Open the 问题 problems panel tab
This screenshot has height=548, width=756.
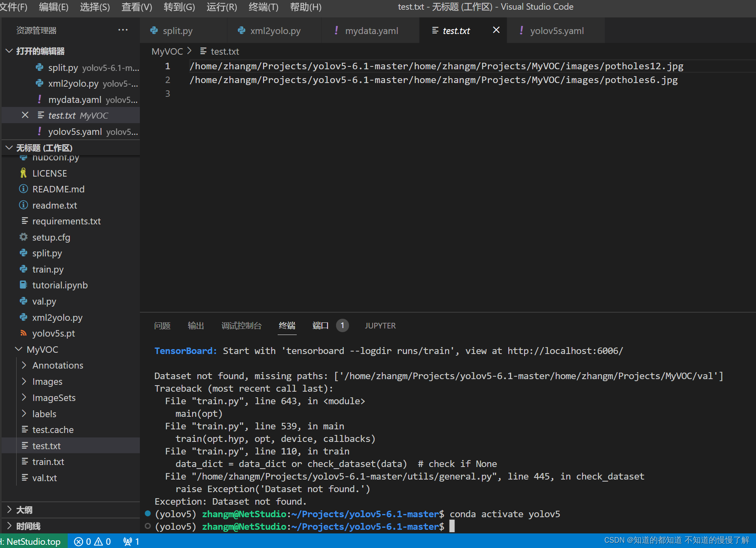tap(162, 326)
